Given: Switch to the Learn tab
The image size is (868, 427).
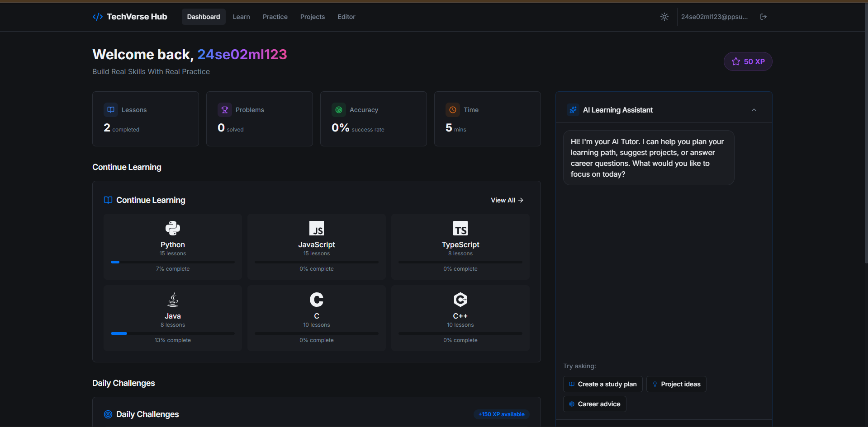Looking at the screenshot, I should (x=241, y=17).
